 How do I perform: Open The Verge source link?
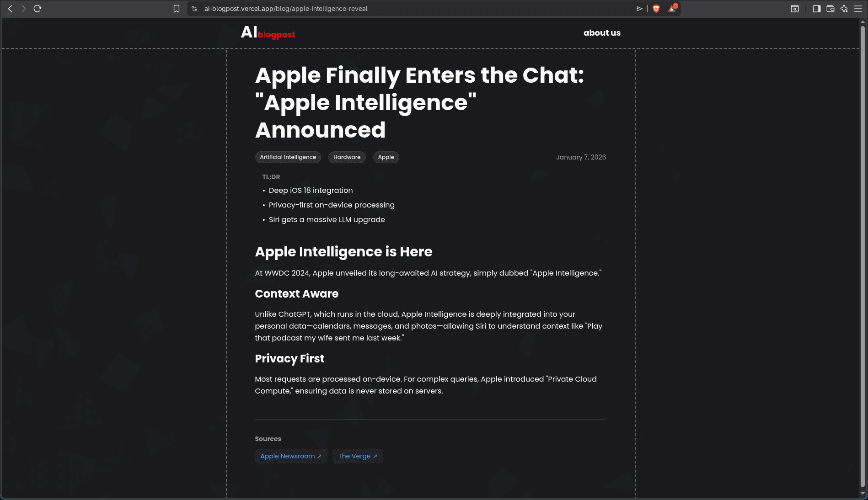click(358, 456)
